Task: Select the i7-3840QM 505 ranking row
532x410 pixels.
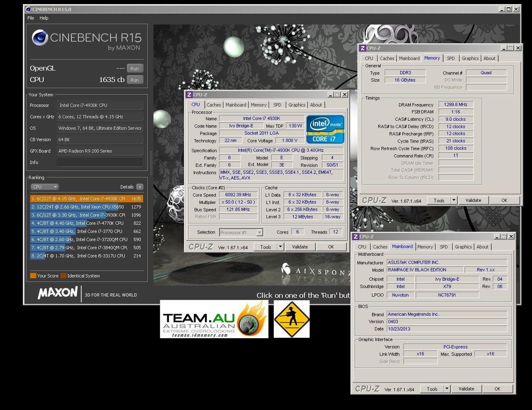Action: tap(86, 248)
